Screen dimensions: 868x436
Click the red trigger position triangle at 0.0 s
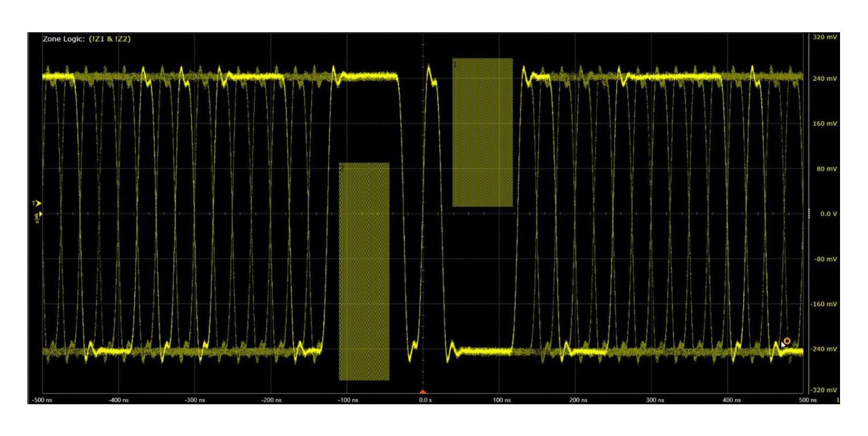[x=423, y=391]
